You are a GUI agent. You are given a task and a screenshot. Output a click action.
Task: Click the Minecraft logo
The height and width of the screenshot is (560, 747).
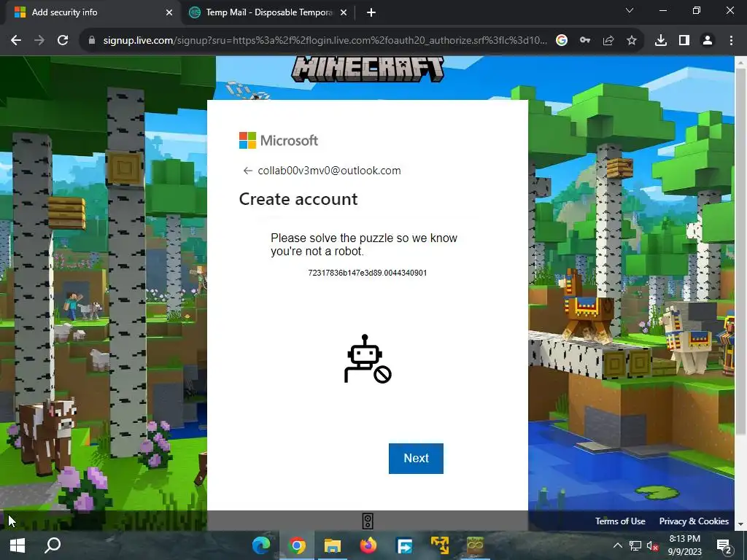pyautogui.click(x=368, y=69)
